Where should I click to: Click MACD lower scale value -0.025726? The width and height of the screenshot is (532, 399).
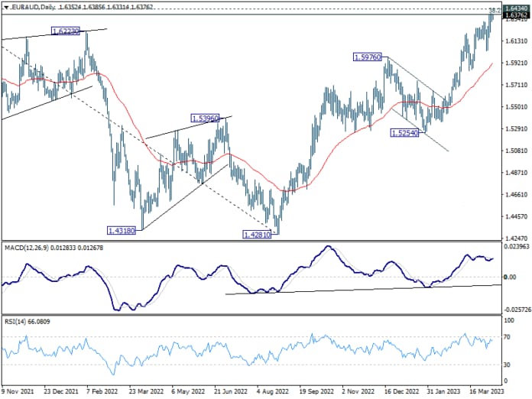[517, 310]
